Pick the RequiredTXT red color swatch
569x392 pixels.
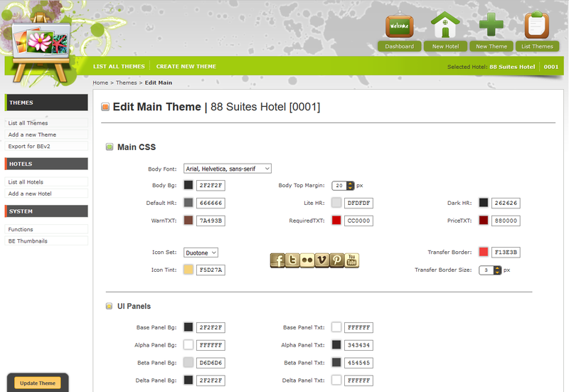[336, 221]
